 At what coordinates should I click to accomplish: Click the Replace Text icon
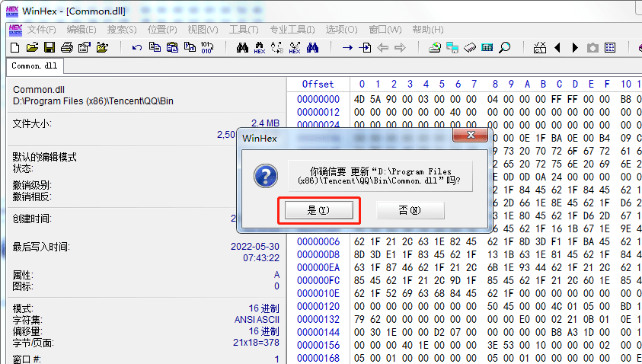pyautogui.click(x=277, y=48)
